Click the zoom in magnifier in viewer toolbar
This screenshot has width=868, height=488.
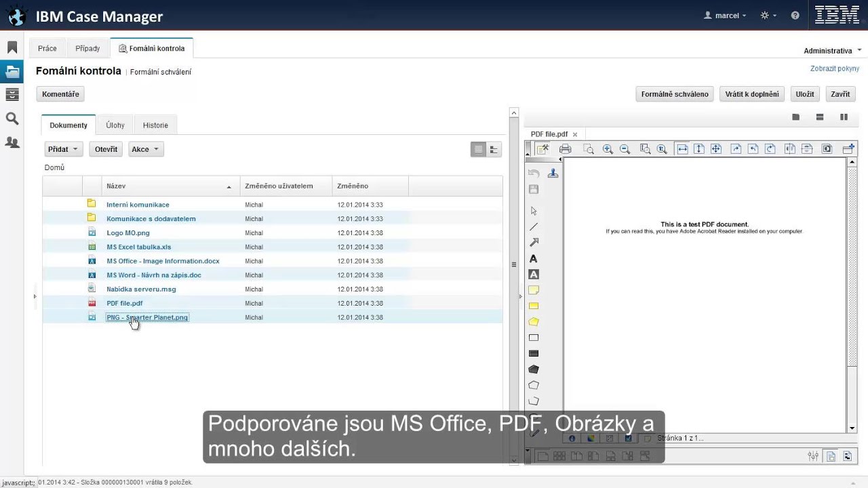pos(608,149)
